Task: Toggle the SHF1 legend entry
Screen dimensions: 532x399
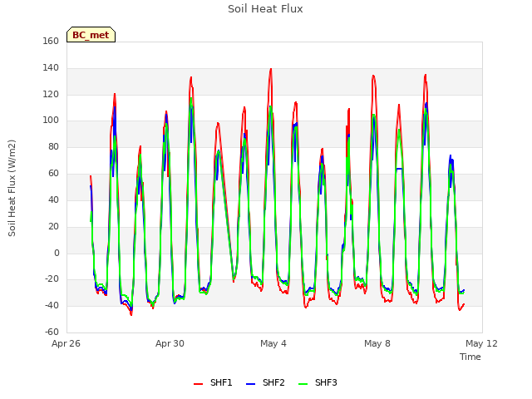Action: 213,382
